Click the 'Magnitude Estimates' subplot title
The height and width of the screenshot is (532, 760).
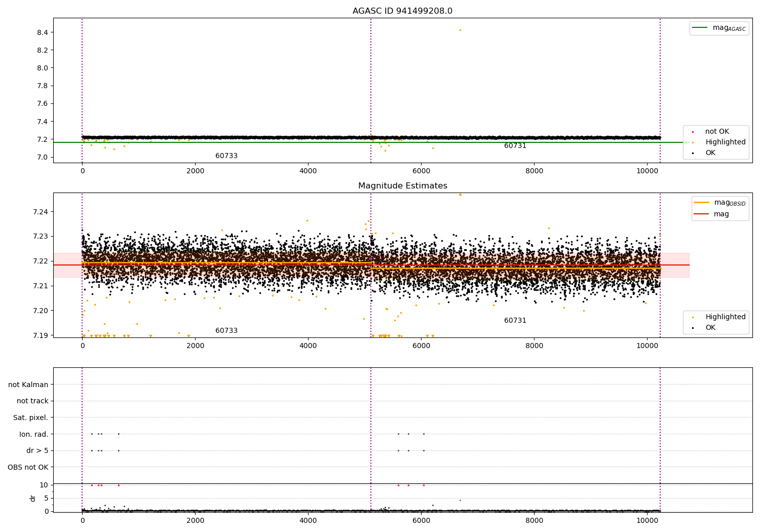pos(402,186)
